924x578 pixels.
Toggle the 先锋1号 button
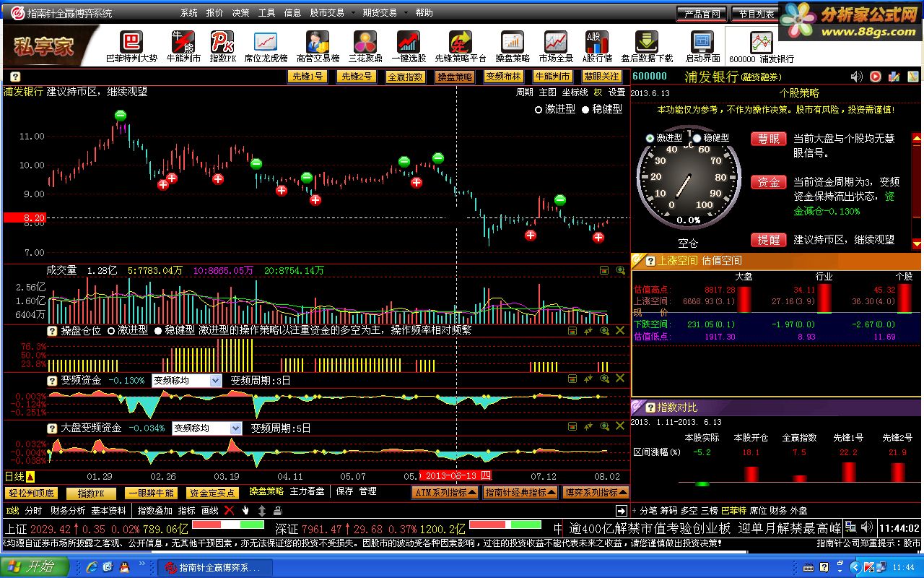coord(307,77)
